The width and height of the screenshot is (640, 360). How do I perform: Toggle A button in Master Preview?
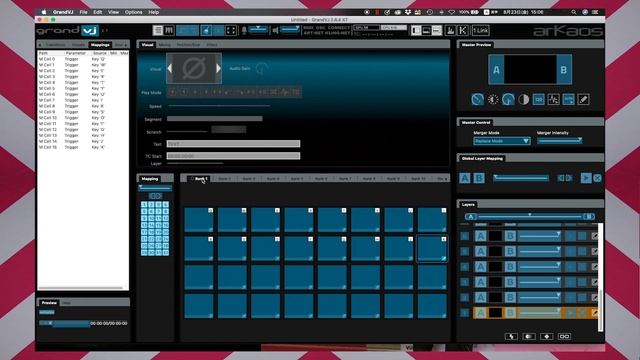tap(496, 70)
